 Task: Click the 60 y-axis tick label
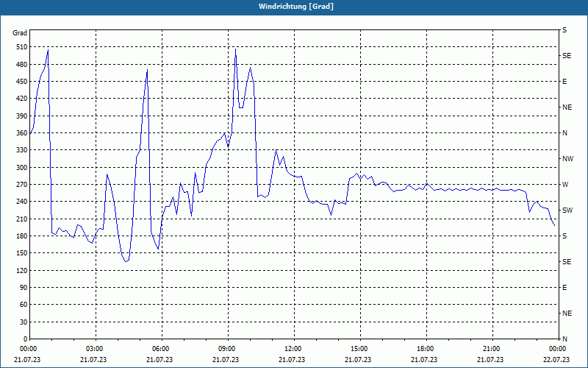[24, 305]
